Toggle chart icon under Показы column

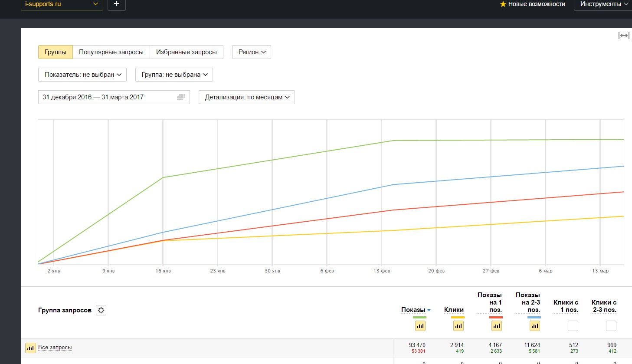coord(420,326)
